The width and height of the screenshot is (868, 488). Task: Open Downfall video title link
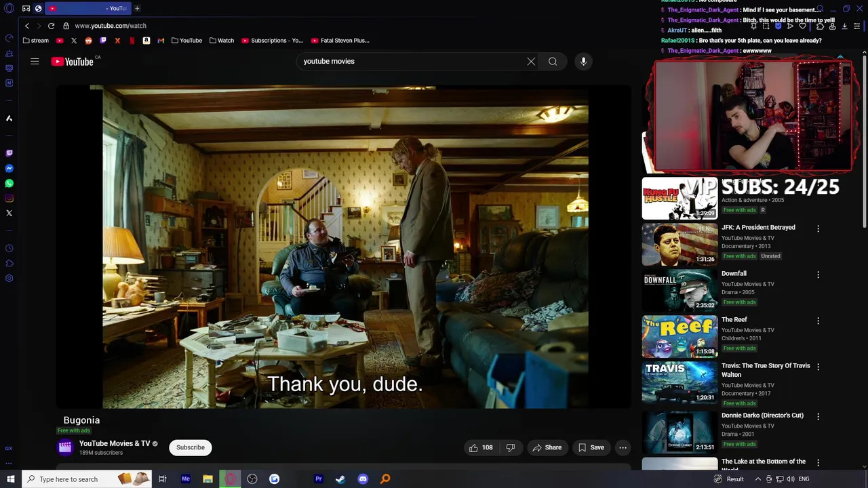(734, 273)
